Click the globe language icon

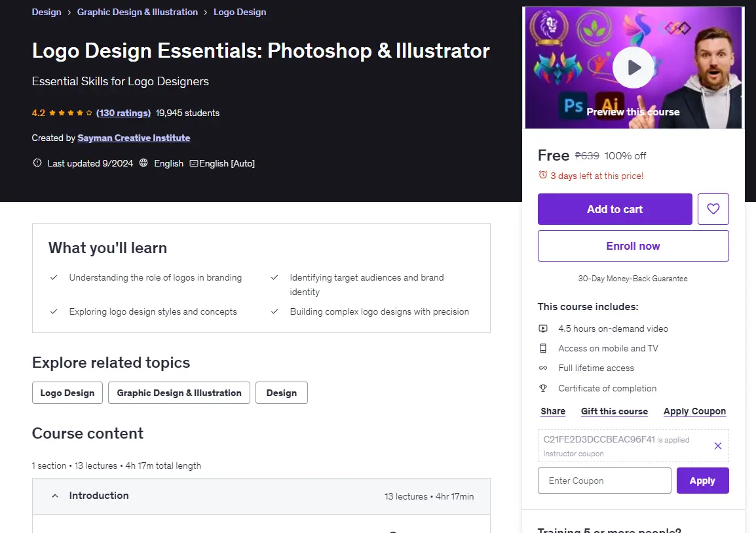pyautogui.click(x=143, y=163)
